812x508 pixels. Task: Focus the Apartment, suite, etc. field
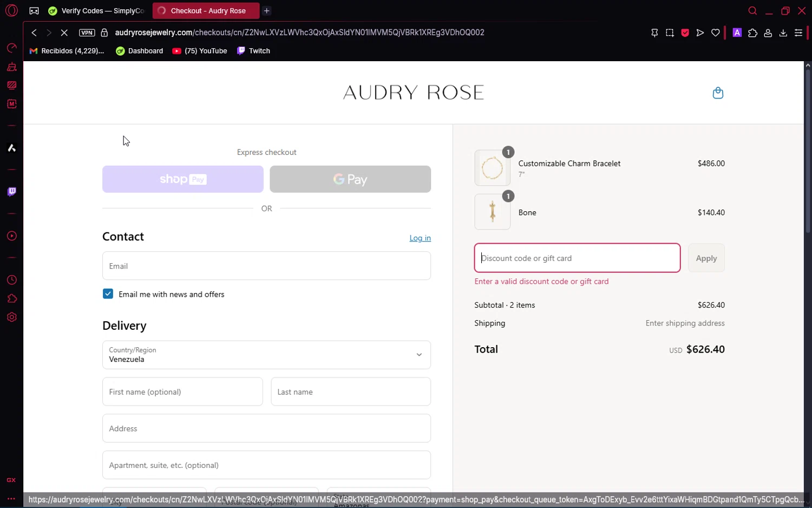(x=266, y=465)
